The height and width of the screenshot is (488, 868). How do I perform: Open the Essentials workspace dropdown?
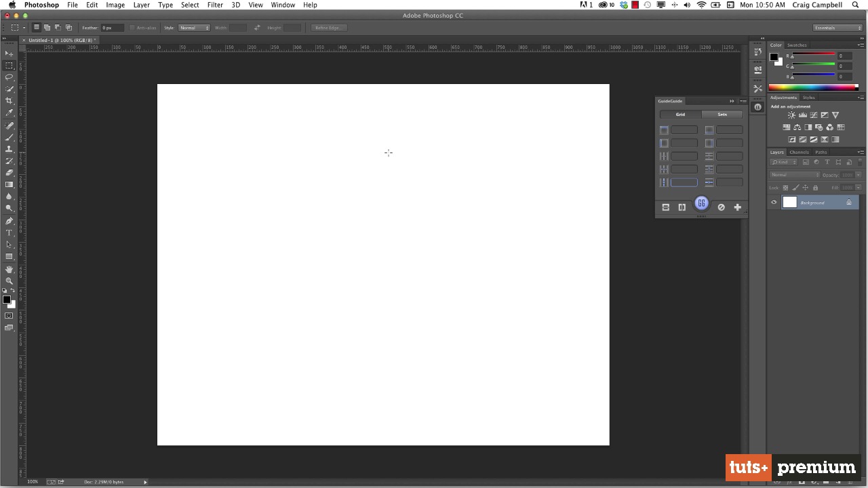pos(838,28)
